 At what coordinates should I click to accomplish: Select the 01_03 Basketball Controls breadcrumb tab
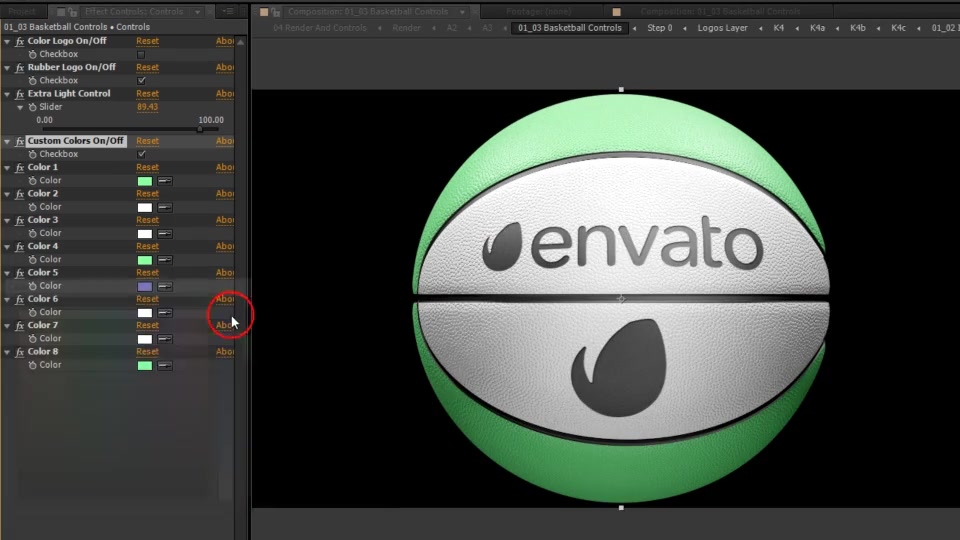pos(569,28)
